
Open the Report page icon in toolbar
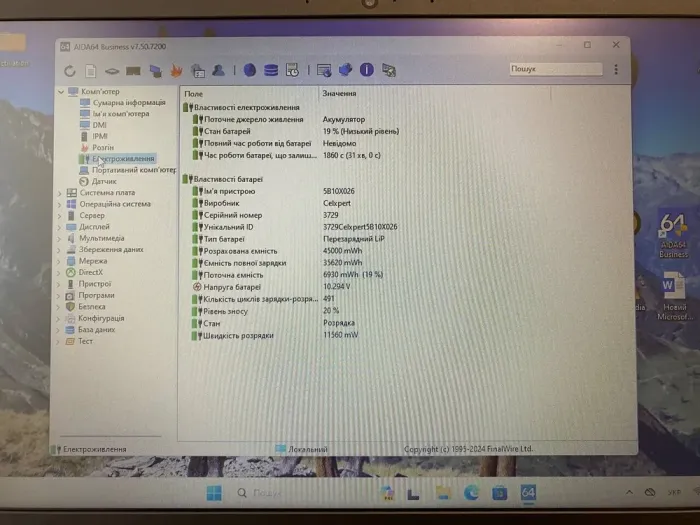coord(91,71)
